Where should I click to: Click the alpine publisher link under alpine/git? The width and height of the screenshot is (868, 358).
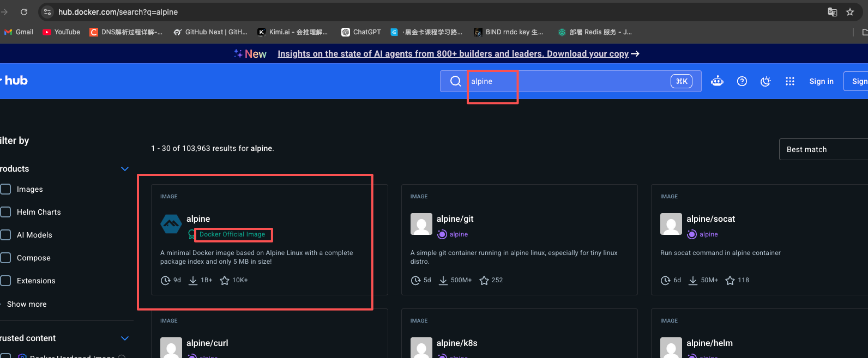click(x=459, y=234)
